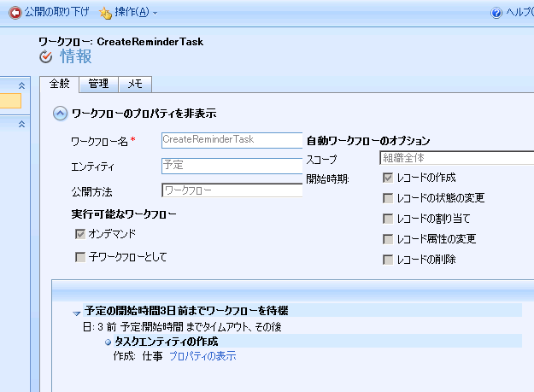
Task: Click the 作成: 仕事 text
Action: click(x=138, y=356)
